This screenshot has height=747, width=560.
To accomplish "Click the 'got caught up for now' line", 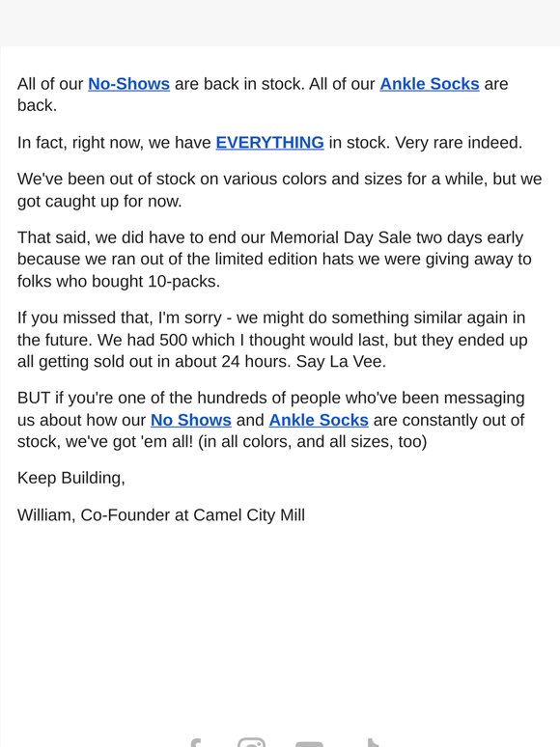I will coord(99,201).
